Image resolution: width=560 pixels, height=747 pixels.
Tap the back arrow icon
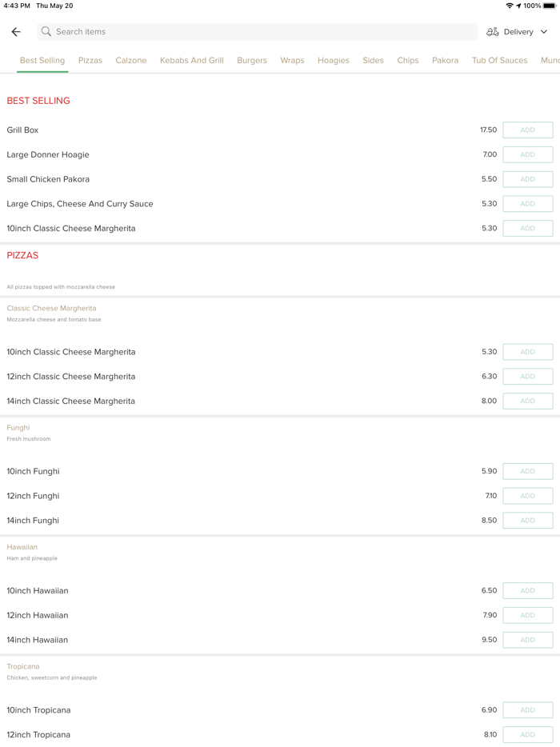tap(16, 32)
